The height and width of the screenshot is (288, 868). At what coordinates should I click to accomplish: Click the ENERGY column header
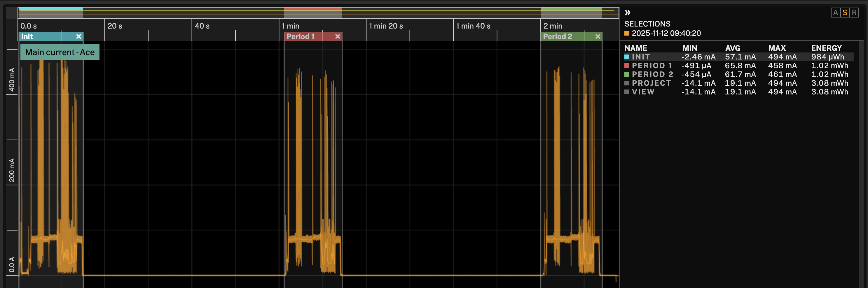826,48
